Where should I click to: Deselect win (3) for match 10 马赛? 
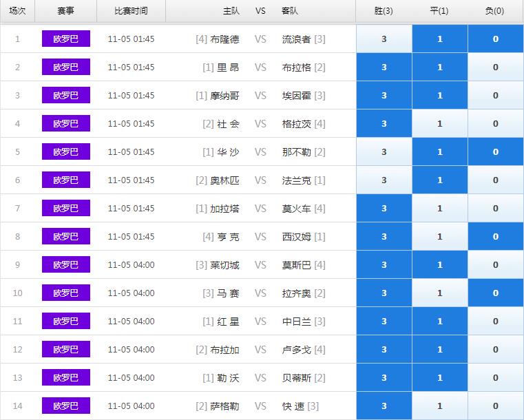pyautogui.click(x=384, y=293)
